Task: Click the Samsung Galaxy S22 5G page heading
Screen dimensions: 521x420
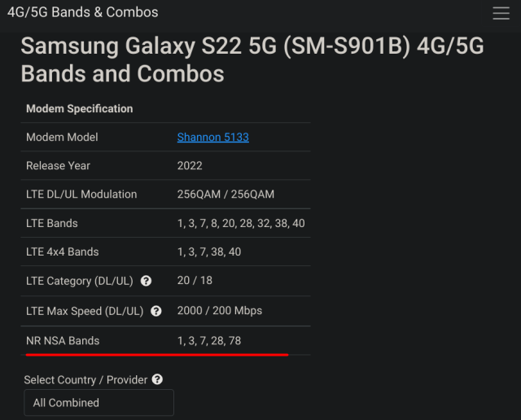Action: point(252,59)
